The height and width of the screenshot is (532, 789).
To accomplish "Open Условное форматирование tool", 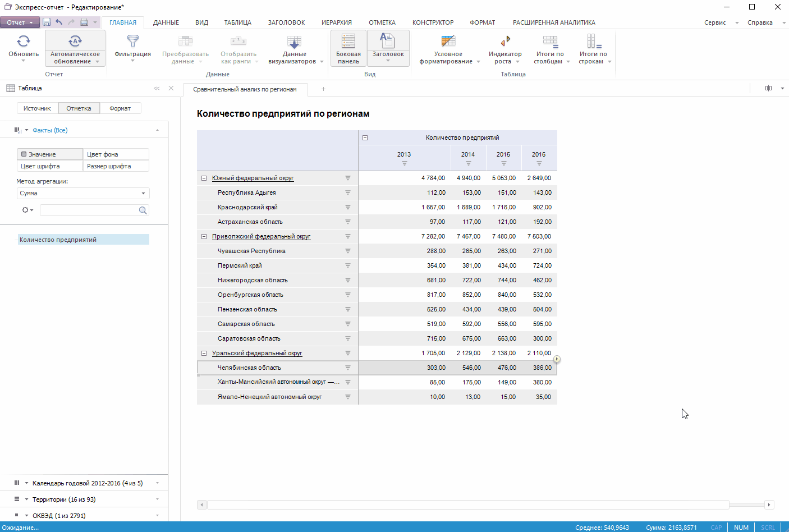I will click(448, 42).
